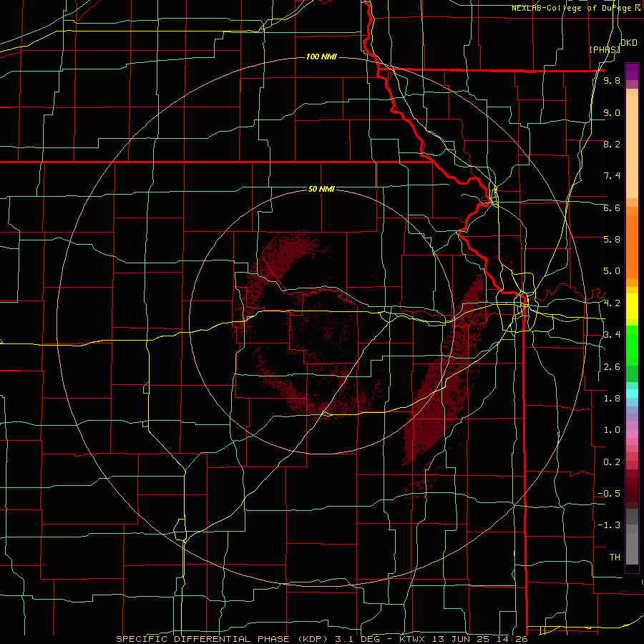Click the 1.0 value on the color scale
Viewport: 644px width, 644px height.
(612, 430)
